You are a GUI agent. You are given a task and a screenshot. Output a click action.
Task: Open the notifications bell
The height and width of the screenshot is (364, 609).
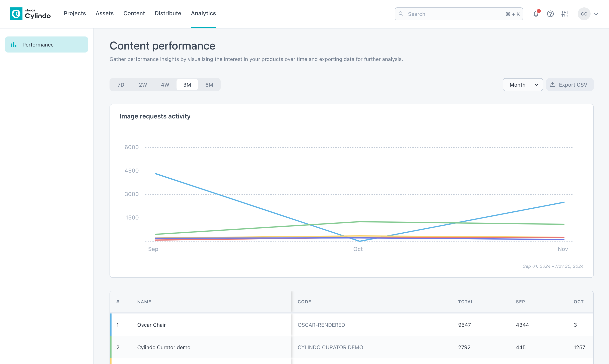(x=536, y=14)
